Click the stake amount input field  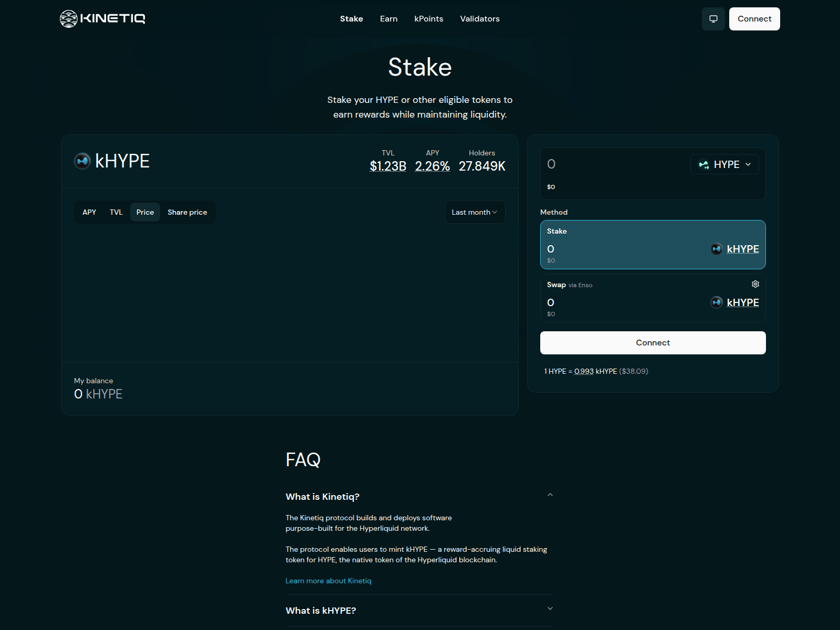click(614, 164)
